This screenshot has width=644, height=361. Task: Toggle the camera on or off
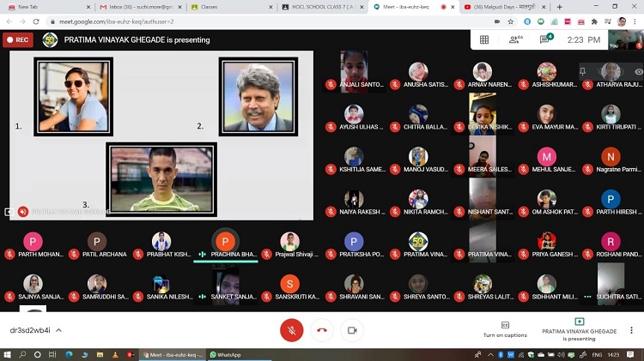click(351, 330)
